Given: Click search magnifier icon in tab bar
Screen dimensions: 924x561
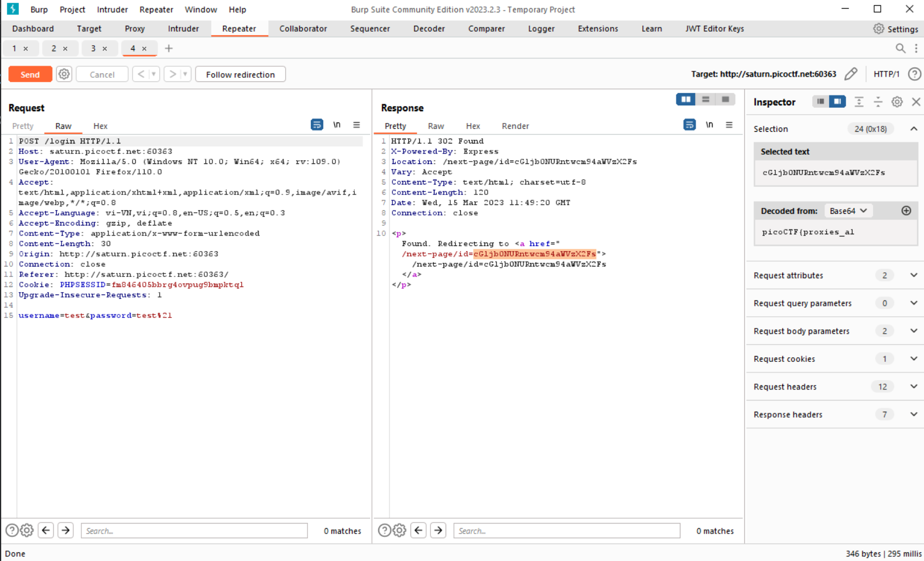Looking at the screenshot, I should tap(901, 49).
